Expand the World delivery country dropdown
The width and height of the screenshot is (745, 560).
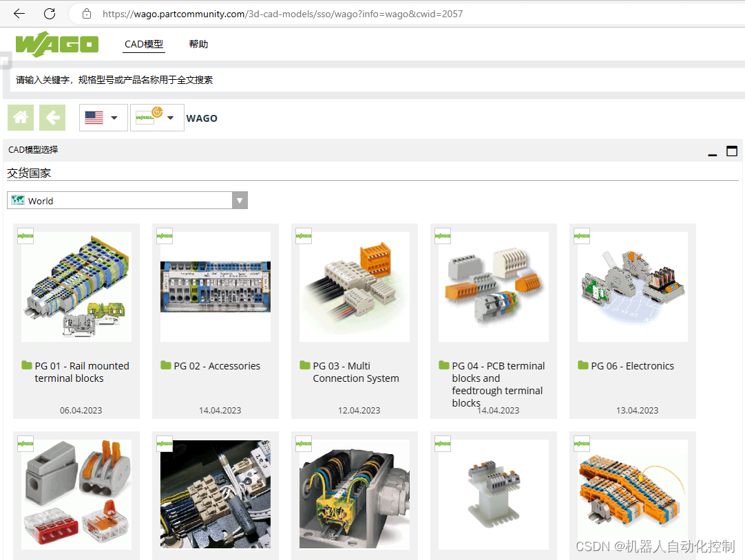(240, 201)
